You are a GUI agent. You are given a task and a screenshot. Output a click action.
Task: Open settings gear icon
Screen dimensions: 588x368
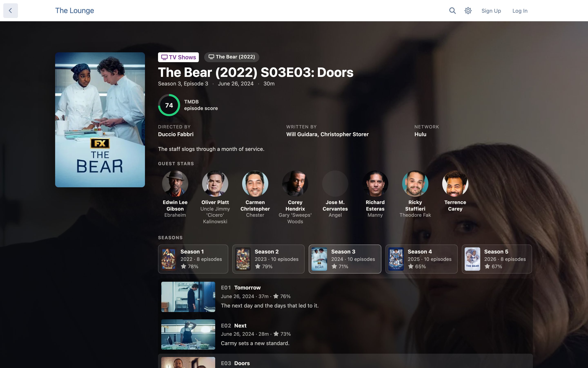coord(468,10)
